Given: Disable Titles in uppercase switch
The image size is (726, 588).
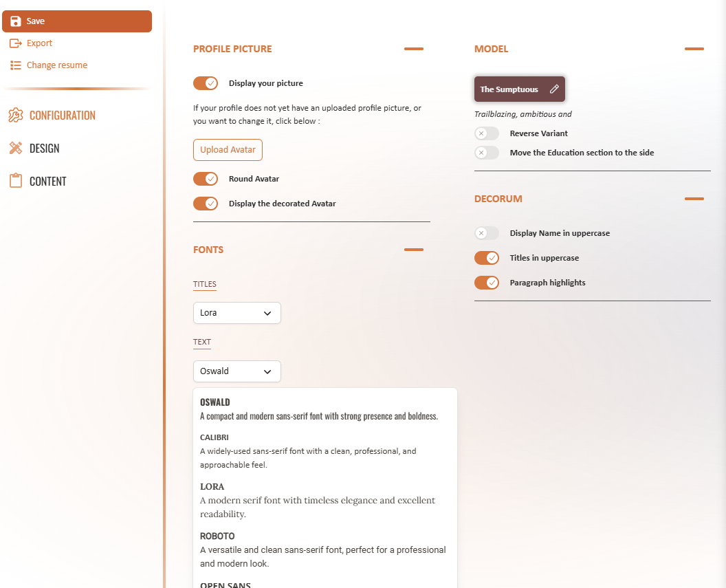Looking at the screenshot, I should pyautogui.click(x=487, y=258).
